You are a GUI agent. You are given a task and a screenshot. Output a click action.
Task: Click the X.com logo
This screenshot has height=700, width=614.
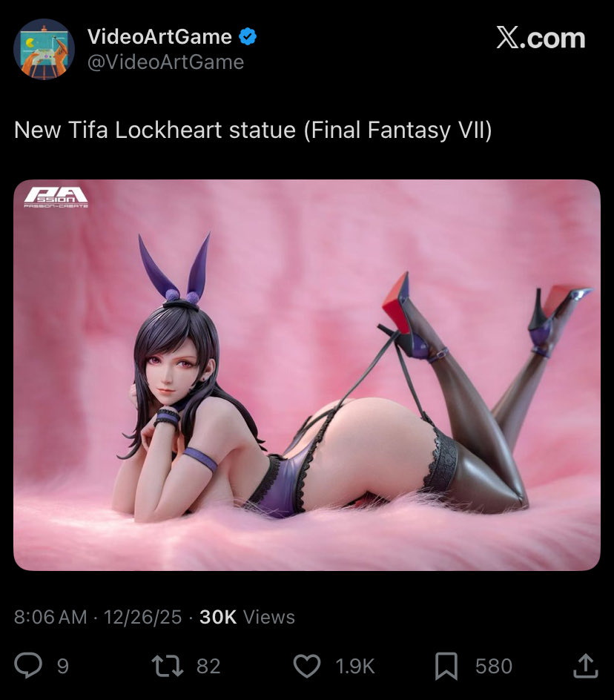tap(541, 38)
